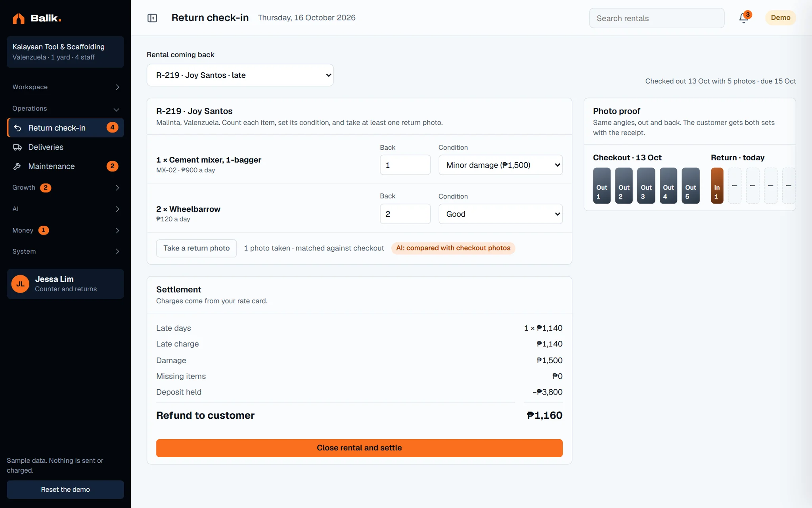The width and height of the screenshot is (812, 508).
Task: Click the Maintenance badge showing 2
Action: (x=112, y=166)
